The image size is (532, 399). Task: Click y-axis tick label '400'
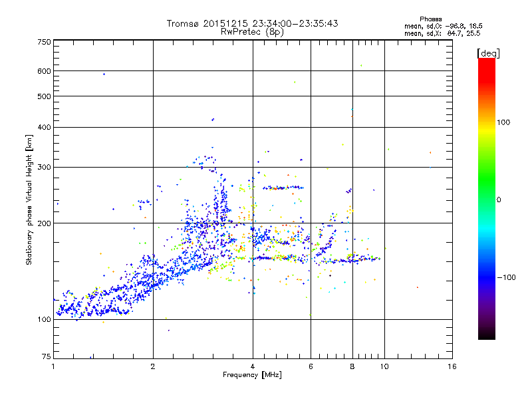[x=45, y=127]
